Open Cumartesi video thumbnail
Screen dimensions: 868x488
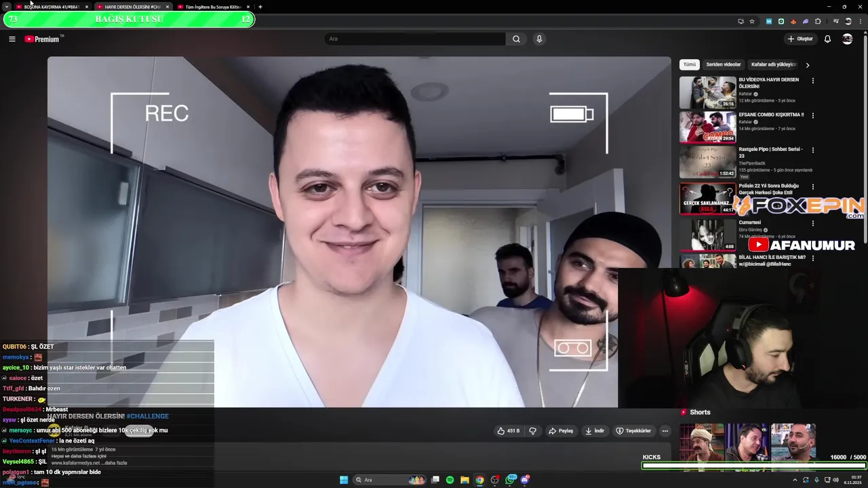tap(708, 235)
